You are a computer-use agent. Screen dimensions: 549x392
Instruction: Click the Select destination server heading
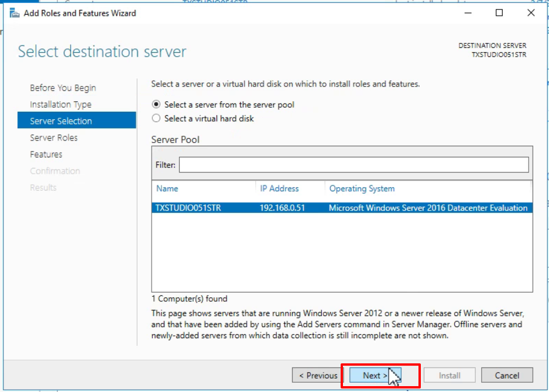coord(102,51)
